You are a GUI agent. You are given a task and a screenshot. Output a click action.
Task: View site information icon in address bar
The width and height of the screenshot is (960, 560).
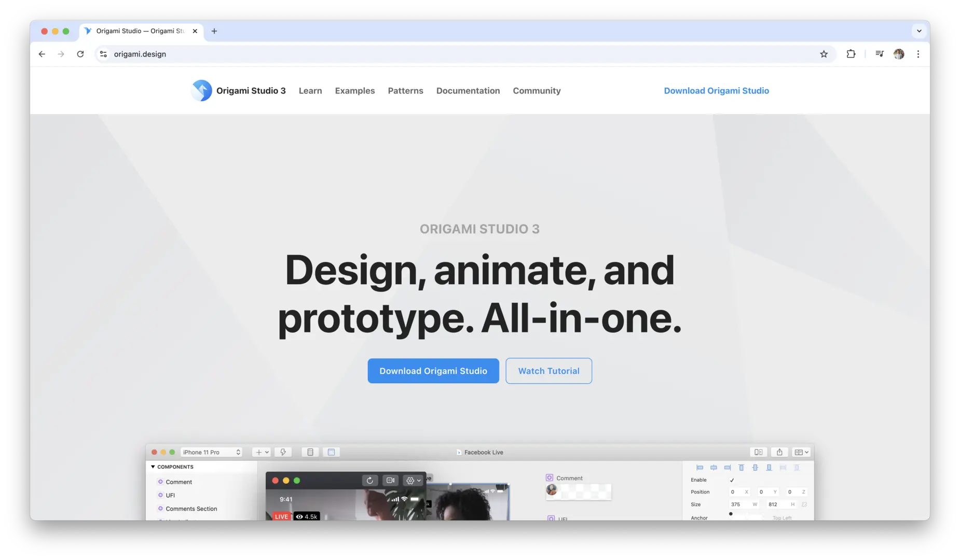(103, 54)
